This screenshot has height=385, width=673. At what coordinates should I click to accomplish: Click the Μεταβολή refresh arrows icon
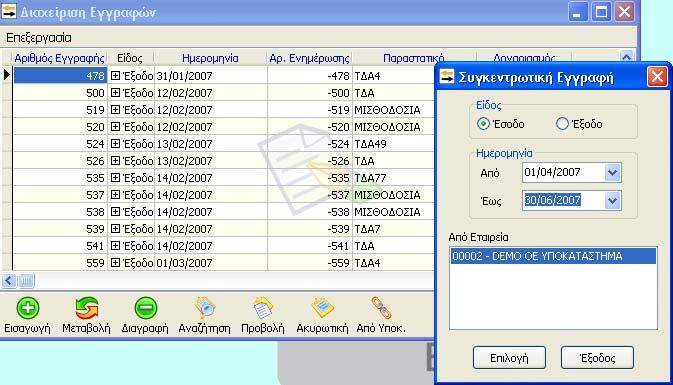87,308
